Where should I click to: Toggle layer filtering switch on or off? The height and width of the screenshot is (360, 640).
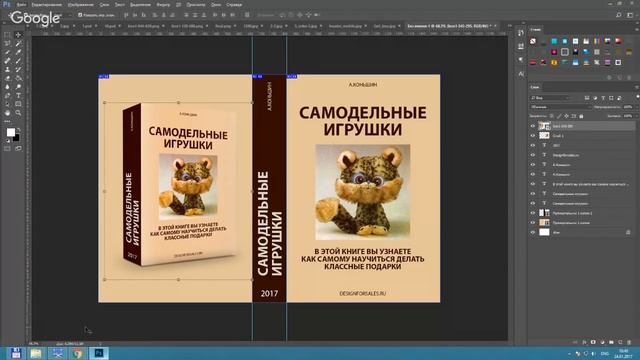[637, 97]
